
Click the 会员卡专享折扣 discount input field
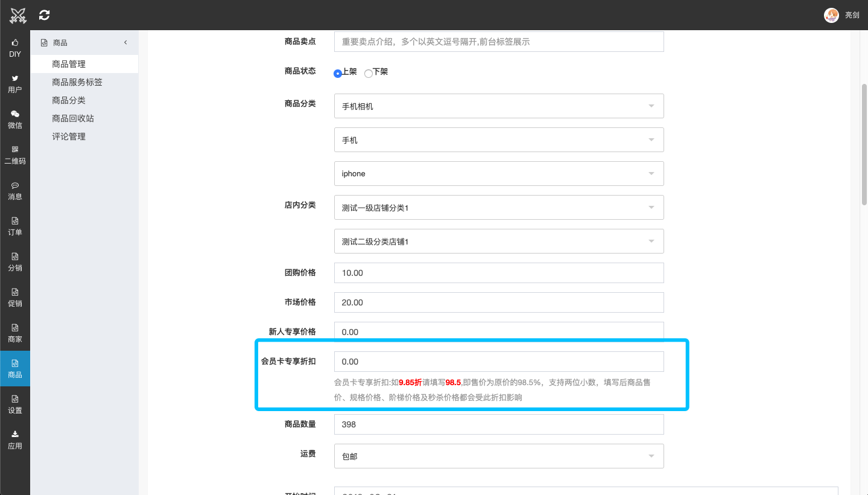pos(498,362)
